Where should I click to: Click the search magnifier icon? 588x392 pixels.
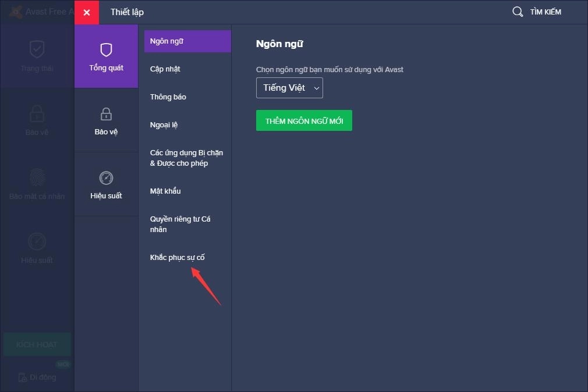click(x=518, y=12)
